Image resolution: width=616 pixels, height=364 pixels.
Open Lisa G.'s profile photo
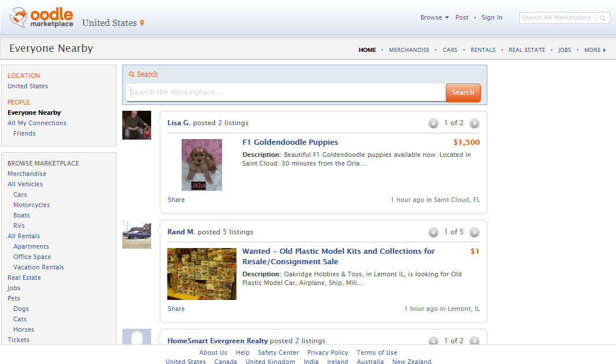pos(137,125)
